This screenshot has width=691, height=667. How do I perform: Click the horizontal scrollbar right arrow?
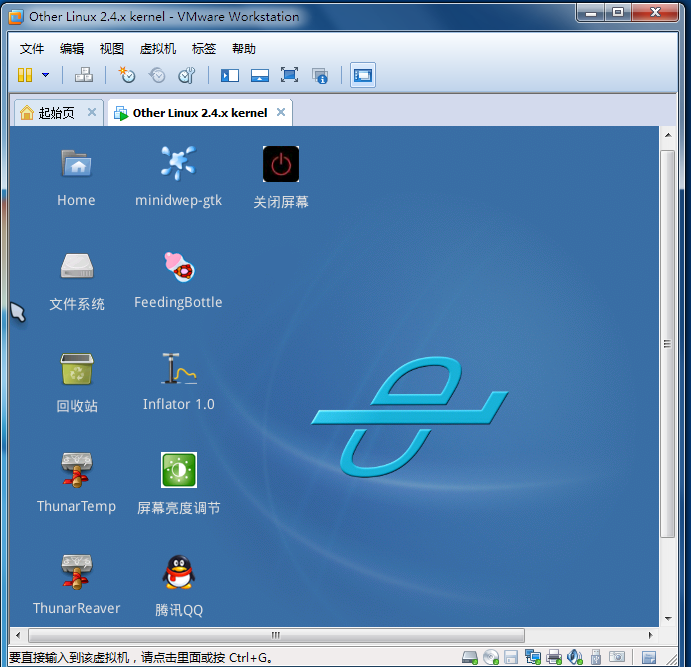pos(650,635)
